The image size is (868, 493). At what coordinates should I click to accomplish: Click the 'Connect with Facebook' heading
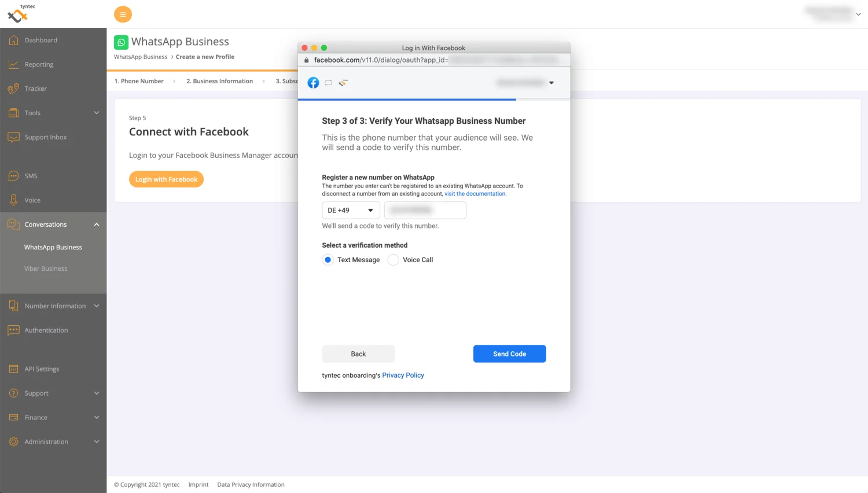tap(189, 132)
